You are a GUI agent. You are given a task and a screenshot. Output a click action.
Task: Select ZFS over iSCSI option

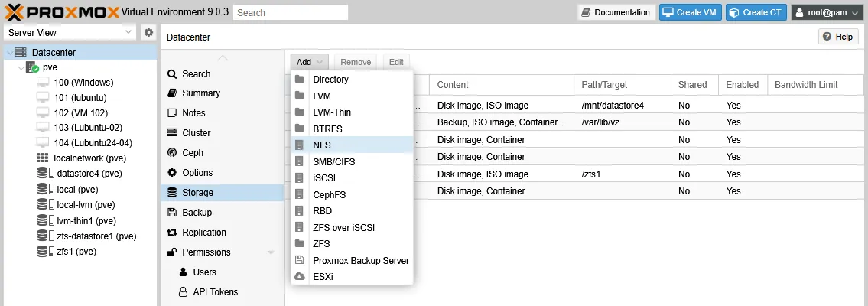coord(352,227)
